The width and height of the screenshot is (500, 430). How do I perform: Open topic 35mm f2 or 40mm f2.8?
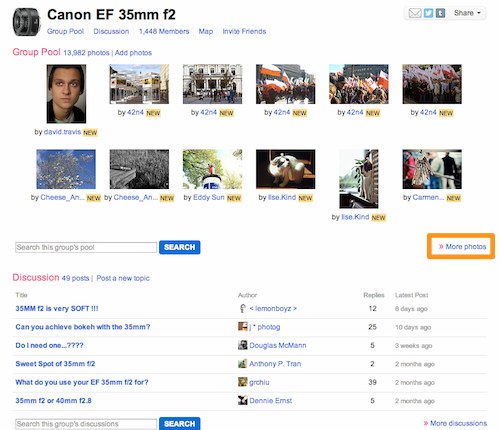pyautogui.click(x=53, y=400)
